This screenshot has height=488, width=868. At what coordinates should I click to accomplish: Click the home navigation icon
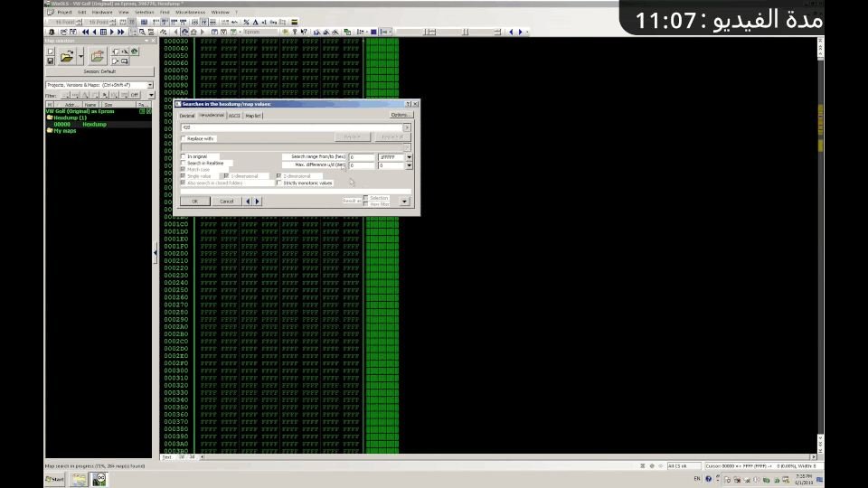193,33
